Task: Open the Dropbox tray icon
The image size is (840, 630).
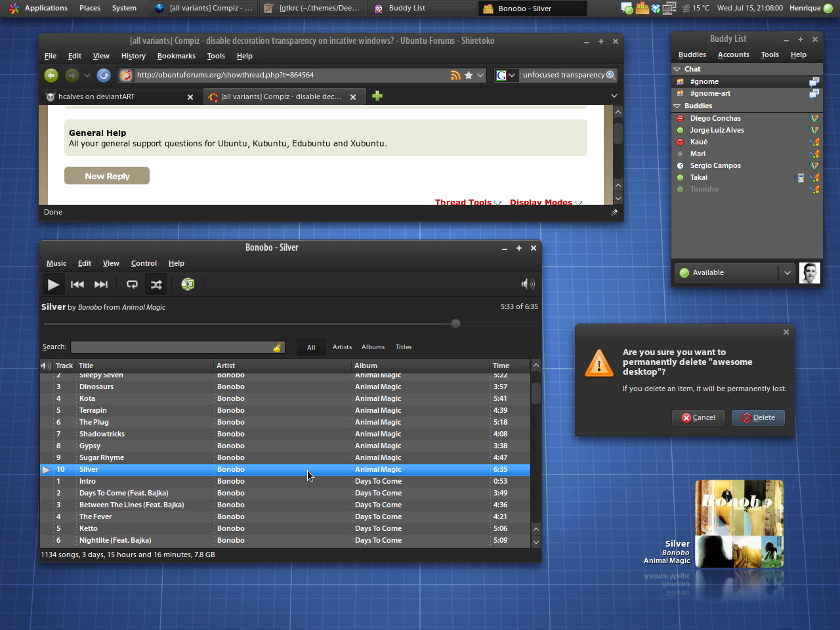Action: coord(656,9)
